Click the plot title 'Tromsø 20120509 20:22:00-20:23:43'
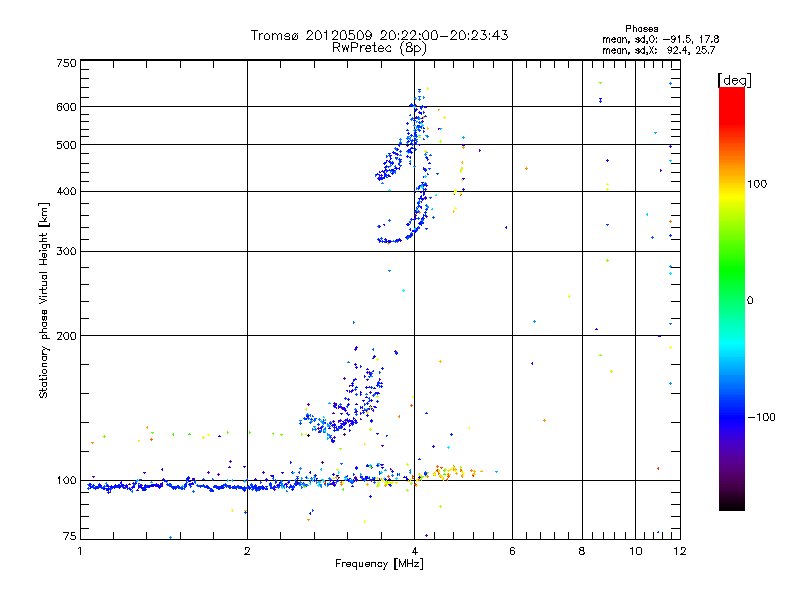 379,35
